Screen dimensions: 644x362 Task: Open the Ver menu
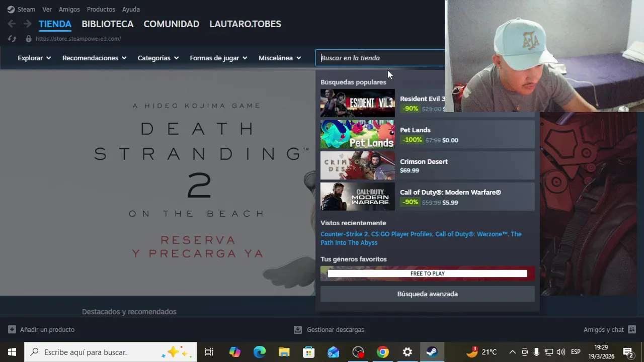click(47, 9)
